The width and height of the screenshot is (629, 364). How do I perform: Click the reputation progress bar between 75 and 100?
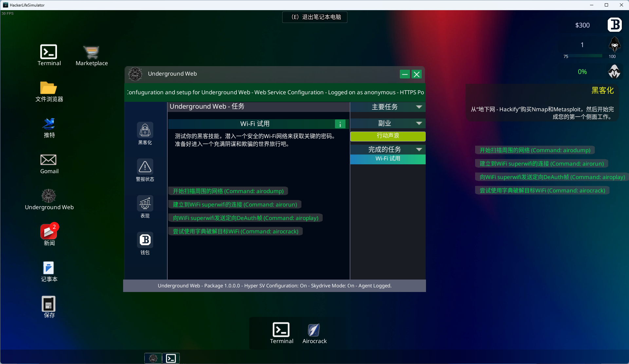589,56
